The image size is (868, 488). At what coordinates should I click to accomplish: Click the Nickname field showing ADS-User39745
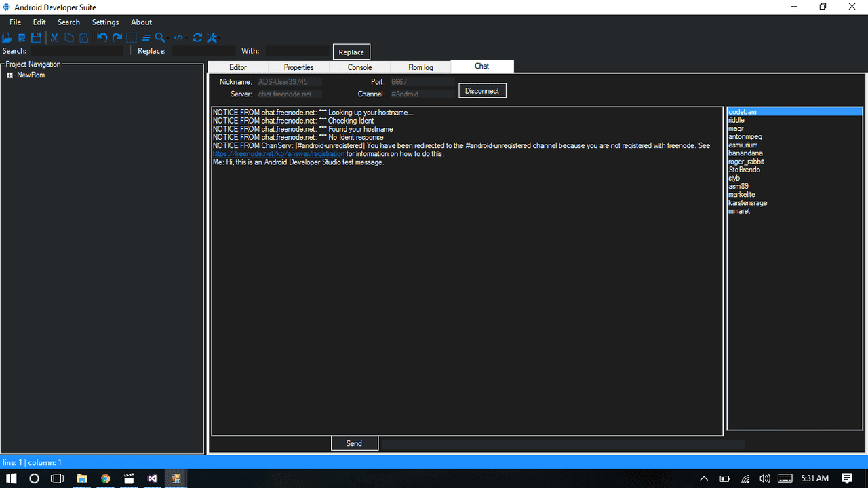point(290,82)
